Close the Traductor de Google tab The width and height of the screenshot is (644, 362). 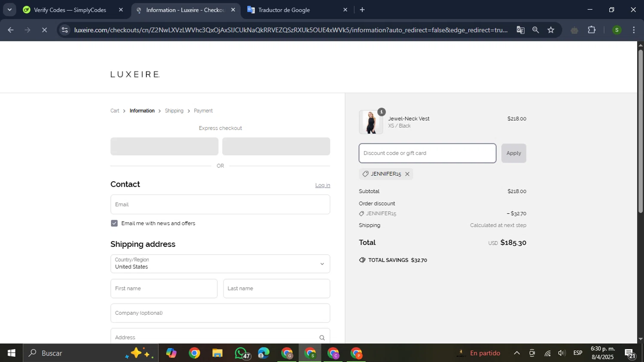coord(345,10)
